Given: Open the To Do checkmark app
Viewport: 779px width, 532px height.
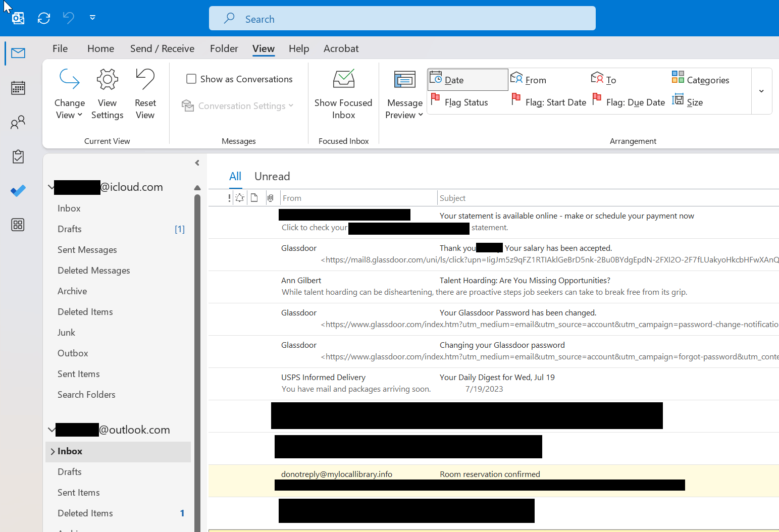Looking at the screenshot, I should tap(18, 191).
